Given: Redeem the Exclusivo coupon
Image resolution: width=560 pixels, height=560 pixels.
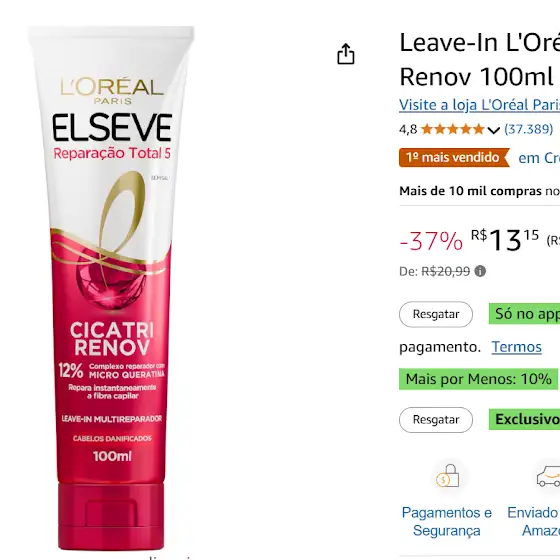Looking at the screenshot, I should click(436, 420).
